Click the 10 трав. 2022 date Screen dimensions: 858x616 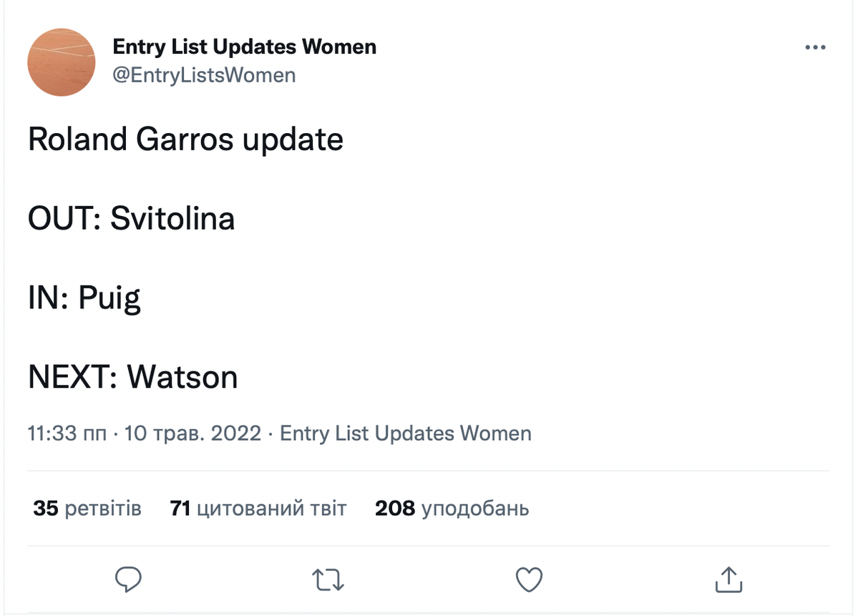point(192,434)
